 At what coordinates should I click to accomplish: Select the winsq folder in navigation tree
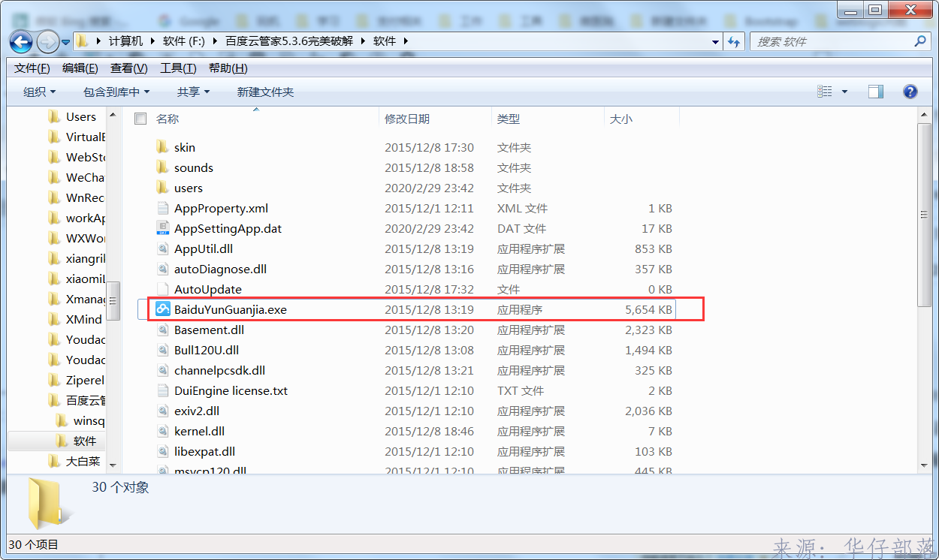pyautogui.click(x=89, y=420)
